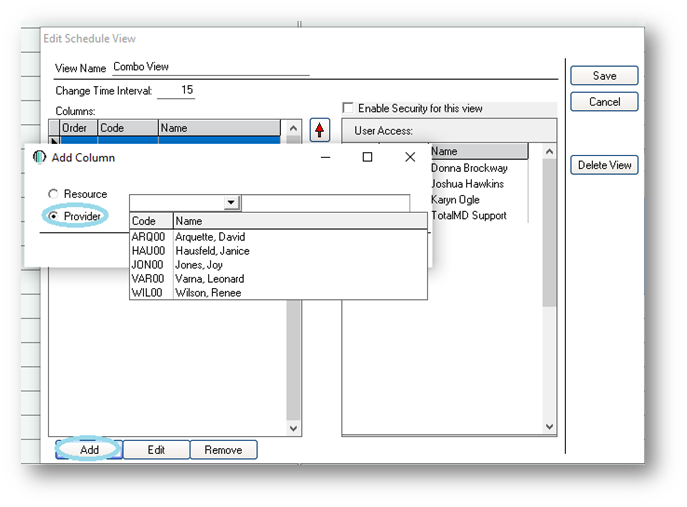Select the Resource radio button
The height and width of the screenshot is (507, 687).
[x=53, y=194]
